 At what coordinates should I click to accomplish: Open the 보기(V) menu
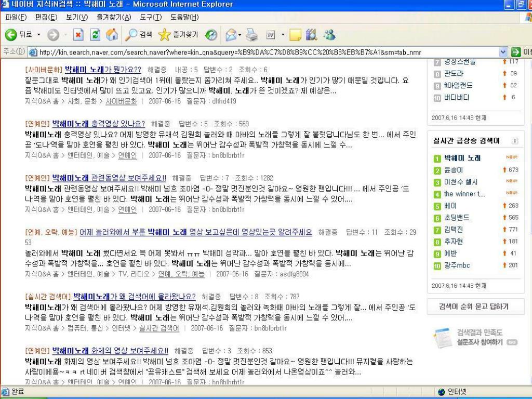coord(77,17)
